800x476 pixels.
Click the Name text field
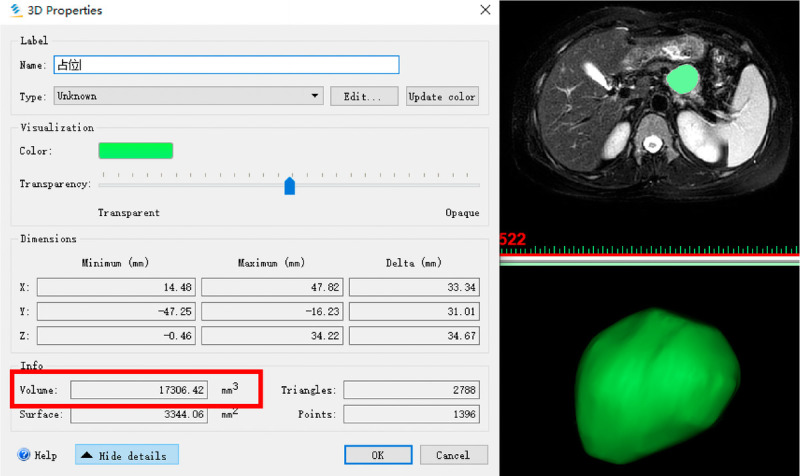(225, 65)
